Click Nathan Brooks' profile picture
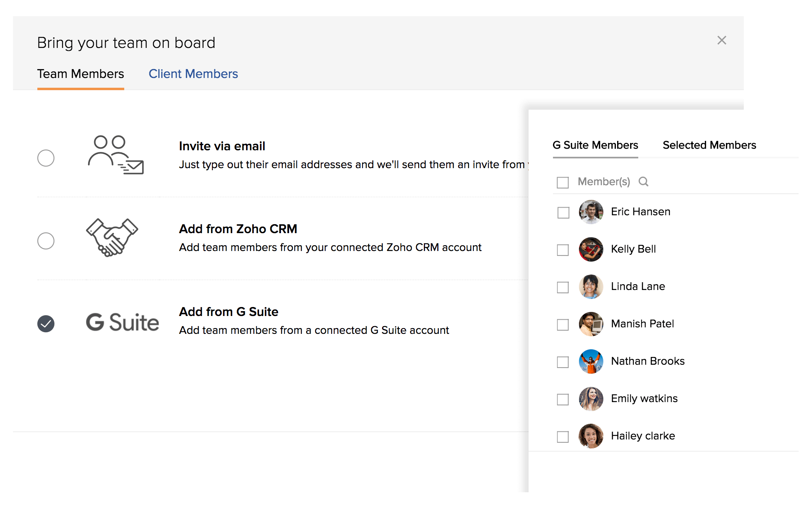 pos(591,361)
